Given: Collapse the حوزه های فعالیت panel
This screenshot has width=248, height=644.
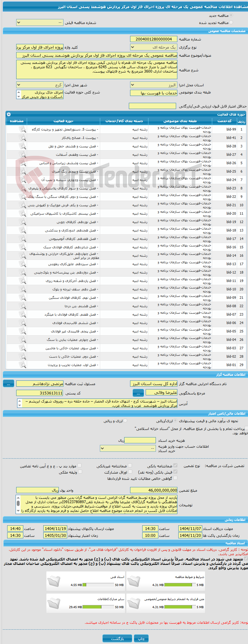Looking at the screenshot, I should [8, 114].
